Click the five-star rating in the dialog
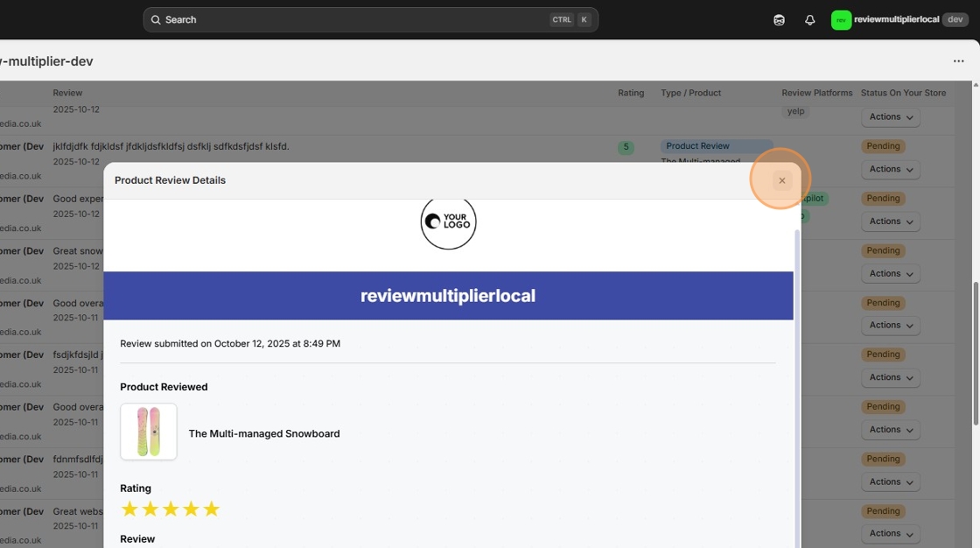Image resolution: width=980 pixels, height=548 pixels. (170, 509)
